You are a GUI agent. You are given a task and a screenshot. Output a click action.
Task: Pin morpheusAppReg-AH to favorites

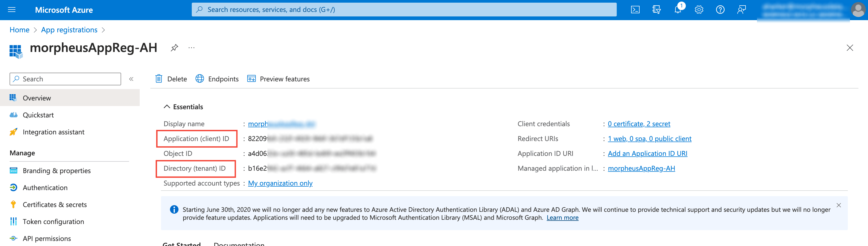pyautogui.click(x=174, y=48)
